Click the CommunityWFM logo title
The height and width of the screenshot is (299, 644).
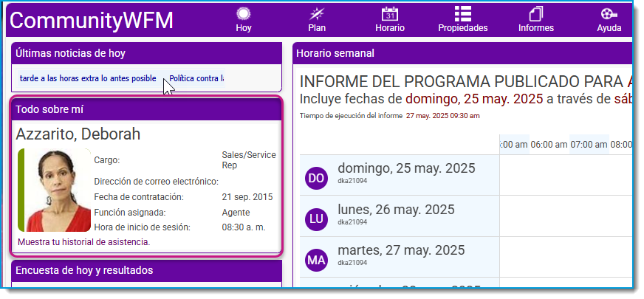point(91,21)
